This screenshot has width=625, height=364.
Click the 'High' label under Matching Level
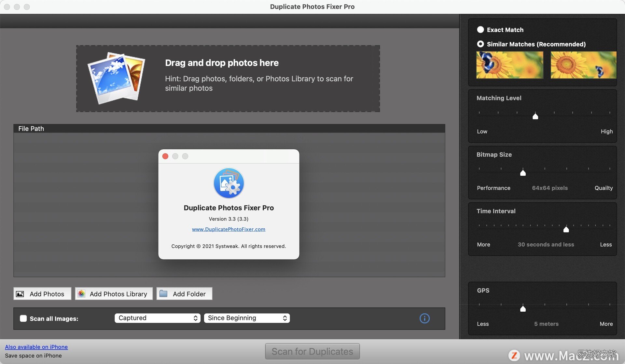click(x=607, y=131)
